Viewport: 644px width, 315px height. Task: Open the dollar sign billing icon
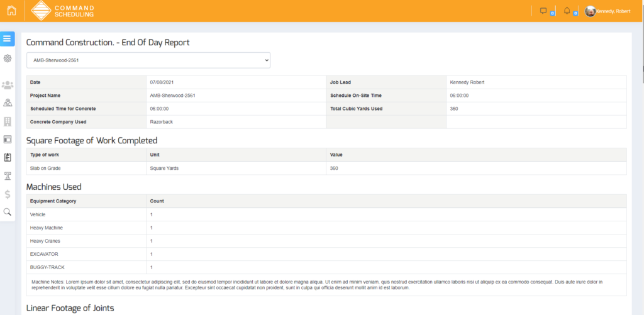(x=8, y=194)
